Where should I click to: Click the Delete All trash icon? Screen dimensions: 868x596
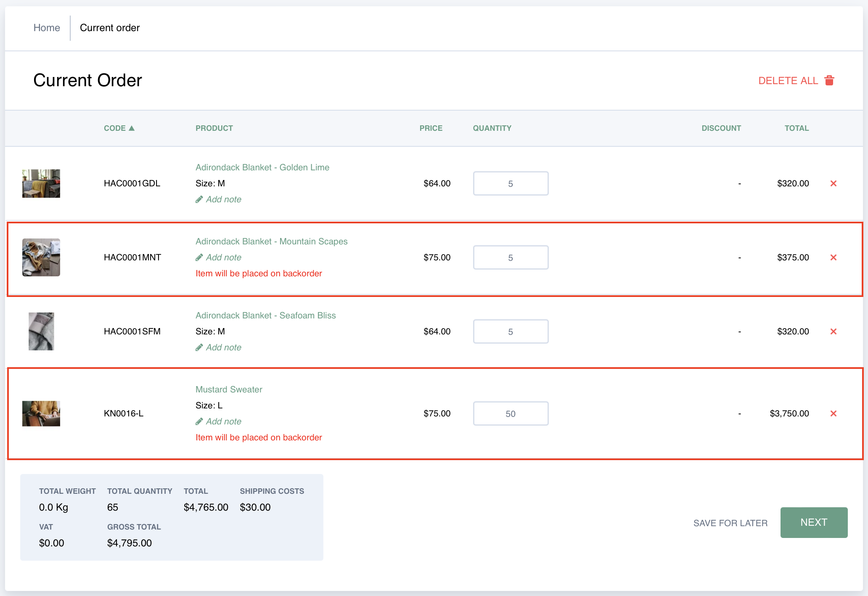tap(829, 80)
